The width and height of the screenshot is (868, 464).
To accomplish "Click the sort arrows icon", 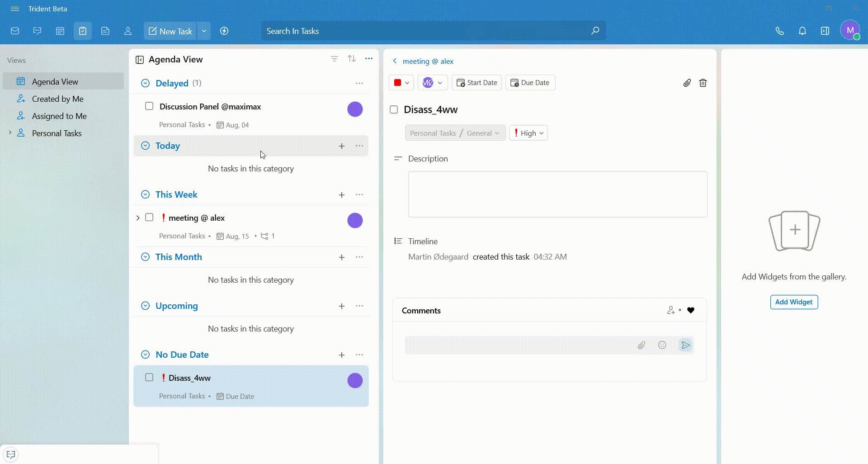I will (x=352, y=59).
